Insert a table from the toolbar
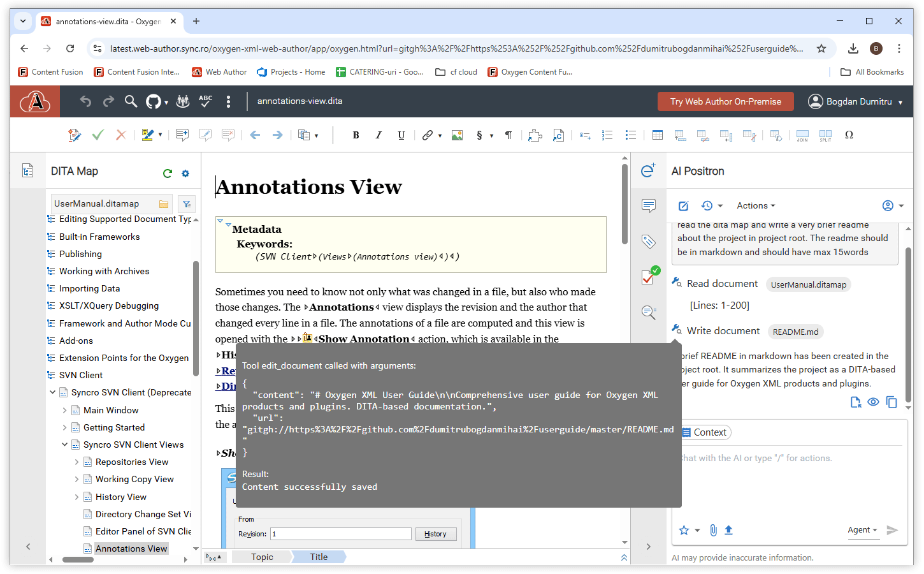Screen dimensions: 924x574 pyautogui.click(x=657, y=135)
